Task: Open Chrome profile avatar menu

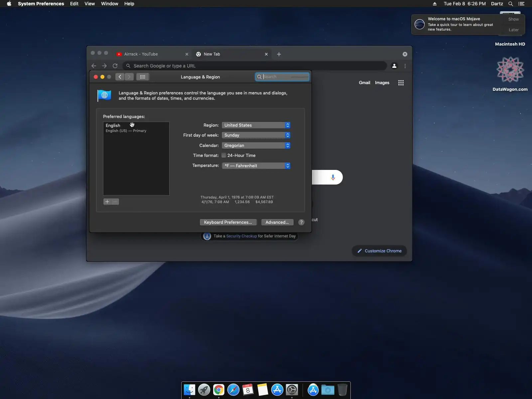Action: [394, 66]
